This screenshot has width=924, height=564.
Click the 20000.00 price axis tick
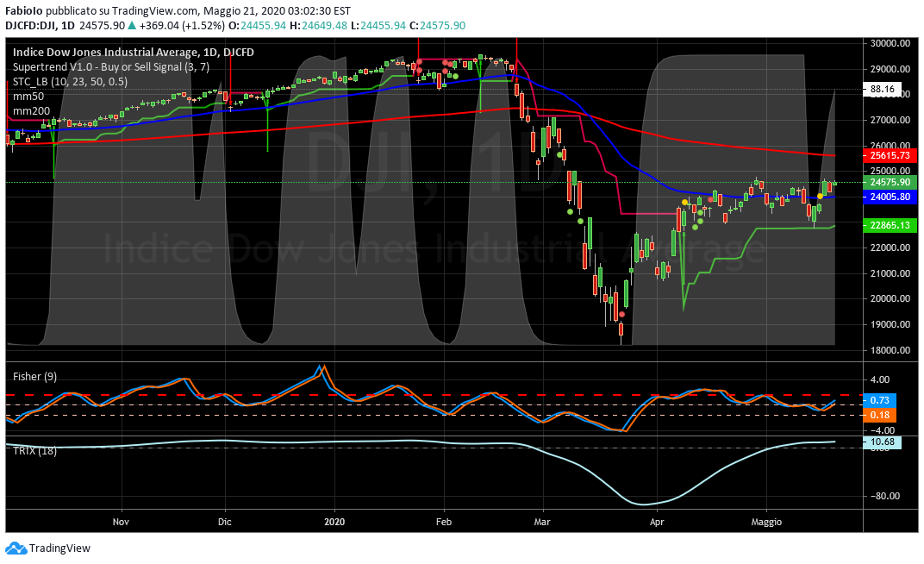890,298
